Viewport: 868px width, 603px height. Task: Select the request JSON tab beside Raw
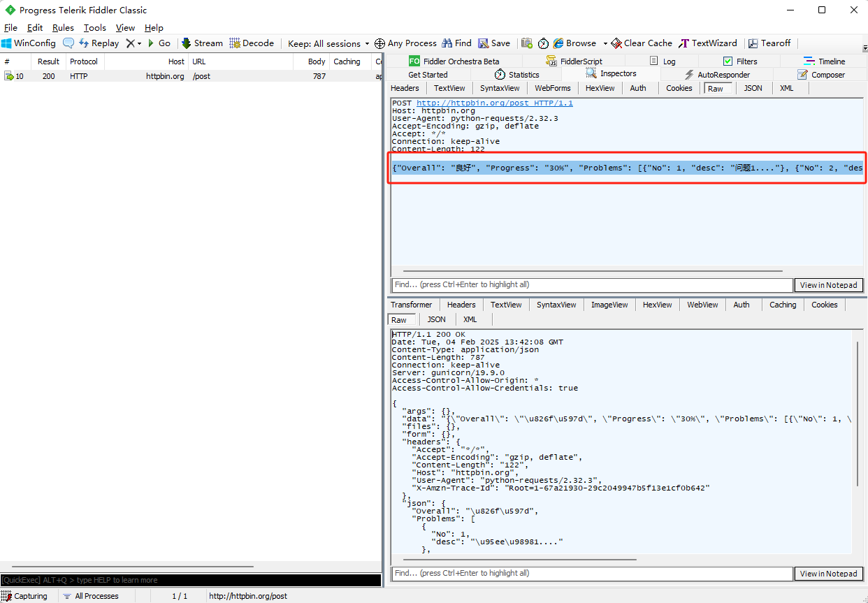click(x=753, y=88)
